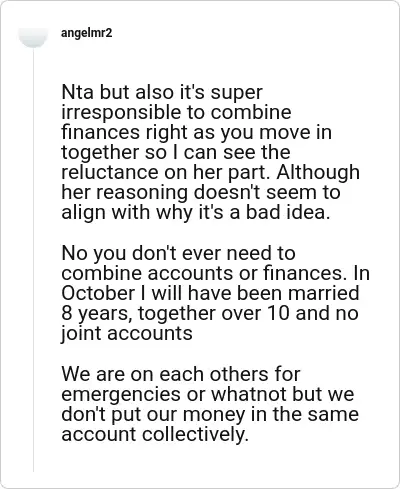Click the commenter's gray avatar icon
Viewport: 400px width, 489px height.
(33, 37)
